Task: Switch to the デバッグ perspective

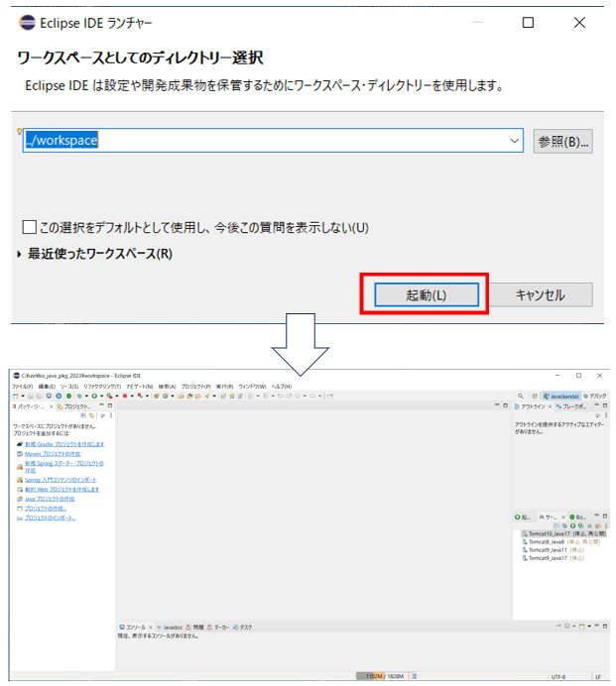Action: pos(595,396)
